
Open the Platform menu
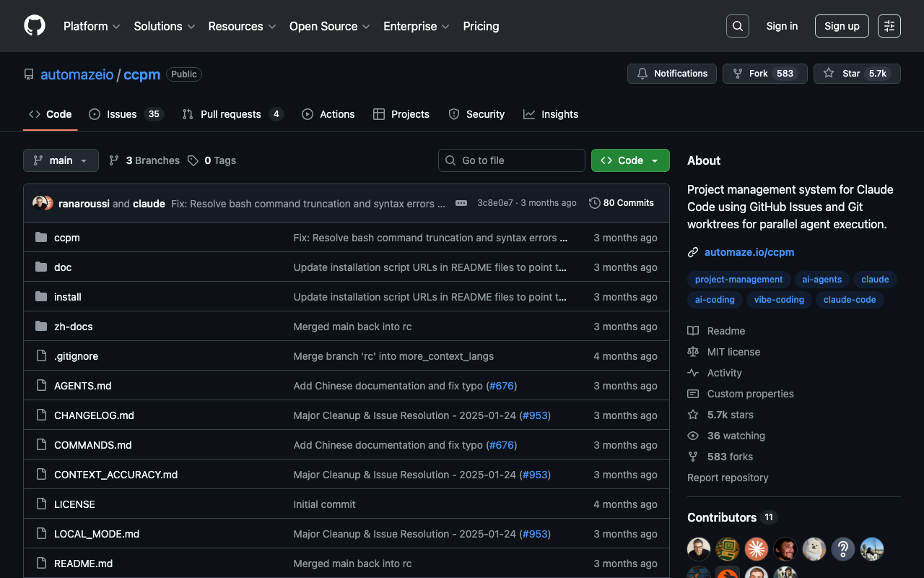[92, 26]
